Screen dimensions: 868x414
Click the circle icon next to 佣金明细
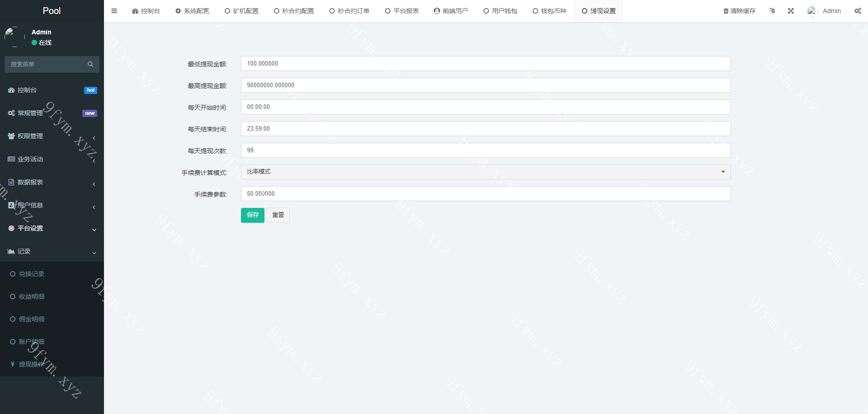(13, 319)
